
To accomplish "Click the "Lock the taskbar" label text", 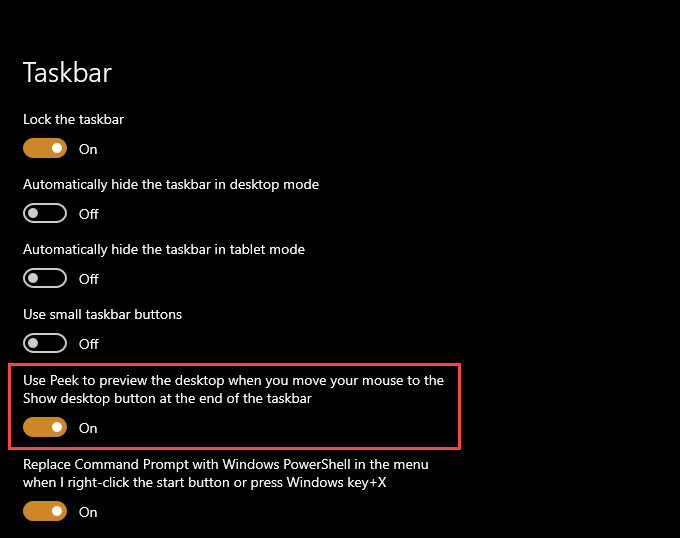I will pos(74,120).
